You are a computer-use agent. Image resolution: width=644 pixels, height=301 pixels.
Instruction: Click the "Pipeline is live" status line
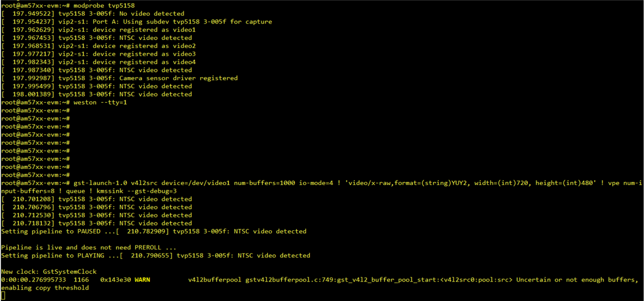point(88,248)
